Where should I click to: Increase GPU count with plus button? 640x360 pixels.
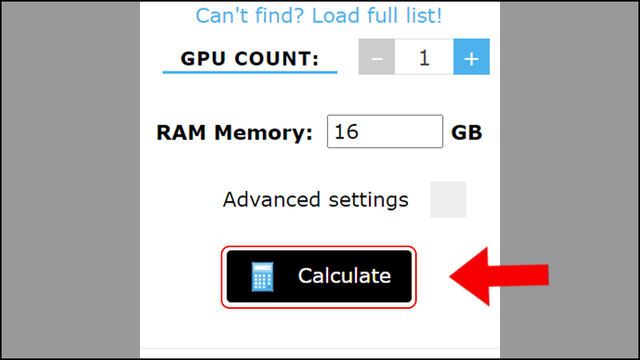[471, 57]
